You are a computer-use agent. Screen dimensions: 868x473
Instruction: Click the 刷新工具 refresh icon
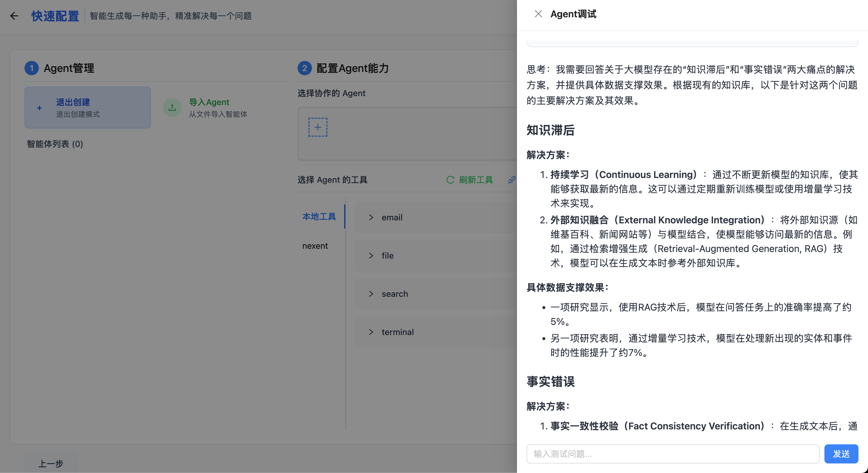(x=450, y=180)
